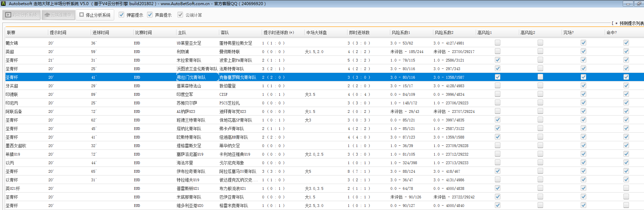Image resolution: width=644 pixels, height=210 pixels.
Task: Click the Autobetsoft app icon in title bar
Action: [3, 4]
